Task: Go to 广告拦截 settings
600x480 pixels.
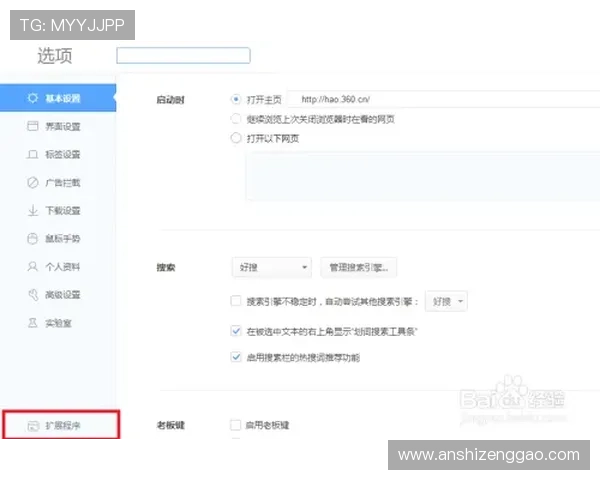Action: (58, 183)
